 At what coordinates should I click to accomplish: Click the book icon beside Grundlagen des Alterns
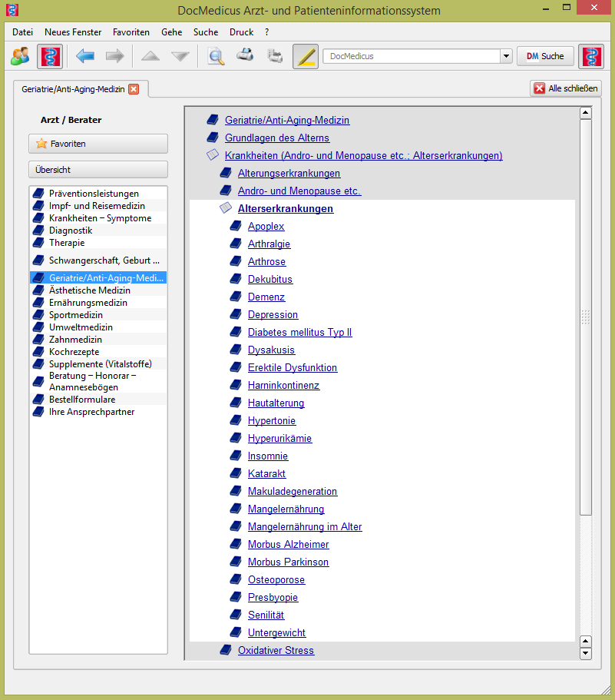point(213,138)
